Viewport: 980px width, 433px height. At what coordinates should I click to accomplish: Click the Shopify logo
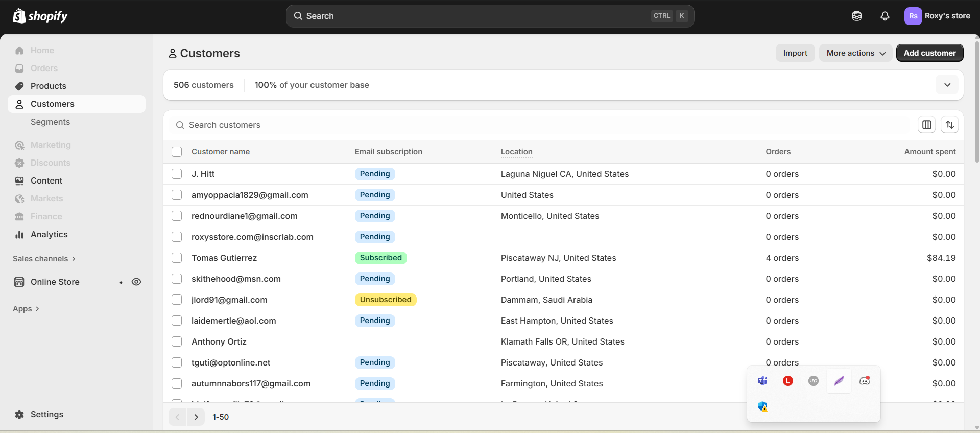pyautogui.click(x=40, y=16)
